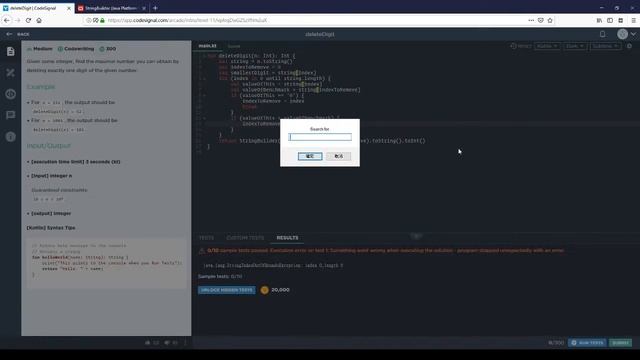Screen dimensions: 640x360
Task: Click the browser home icon
Action: pyautogui.click(x=39, y=20)
